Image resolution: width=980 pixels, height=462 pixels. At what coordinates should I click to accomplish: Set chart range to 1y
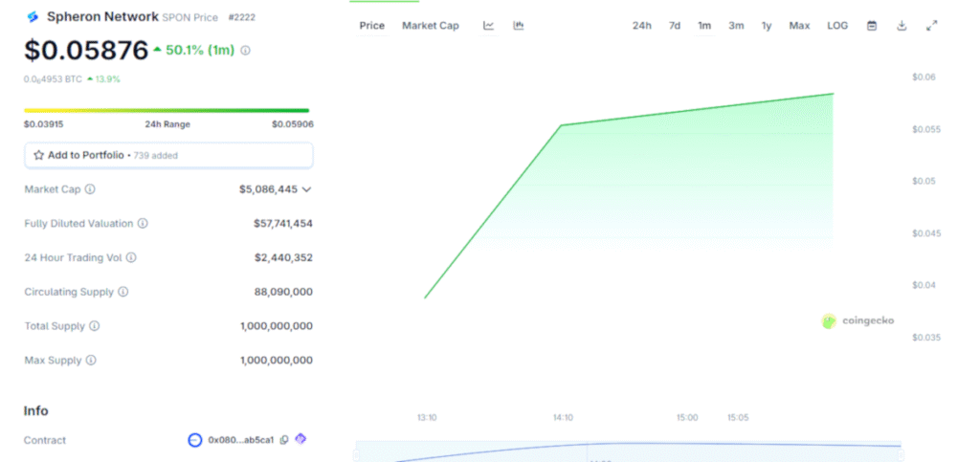767,26
